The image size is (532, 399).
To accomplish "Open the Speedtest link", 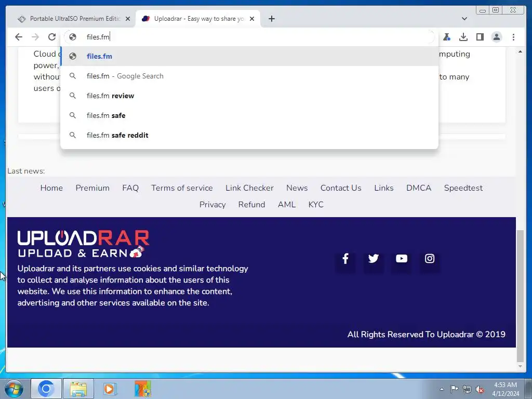I will point(463,188).
